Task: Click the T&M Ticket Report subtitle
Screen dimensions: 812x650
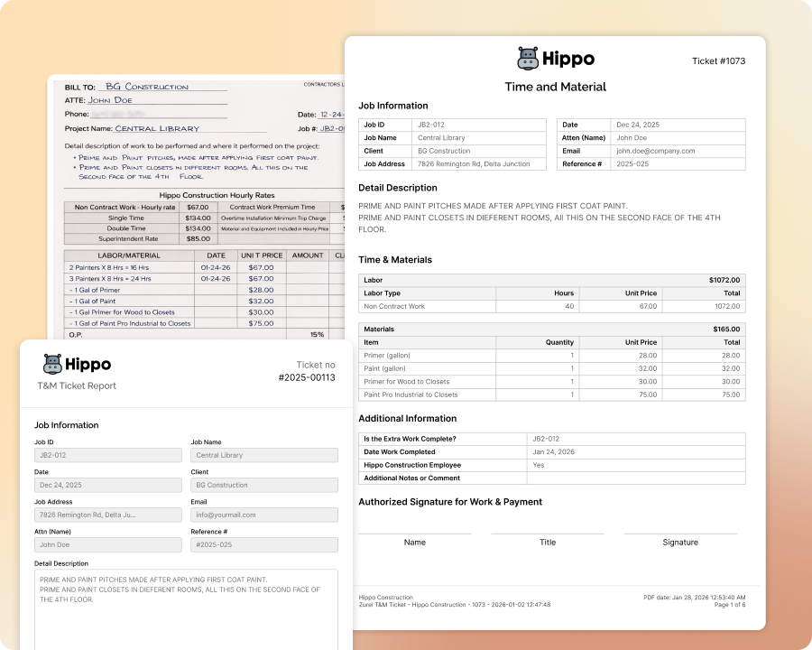Action: [x=77, y=385]
